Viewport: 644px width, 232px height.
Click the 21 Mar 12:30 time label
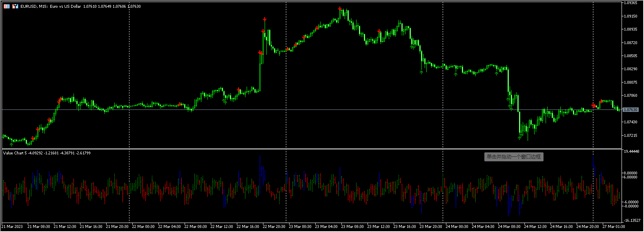[65, 227]
